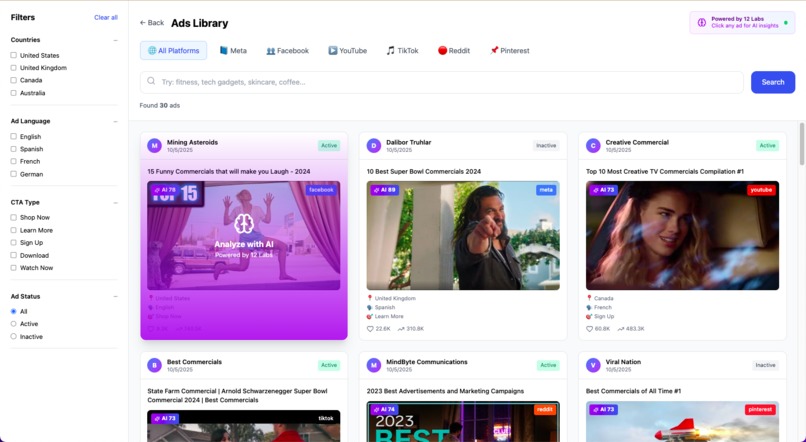806x442 pixels.
Task: Check the Australia country filter
Action: [x=13, y=93]
